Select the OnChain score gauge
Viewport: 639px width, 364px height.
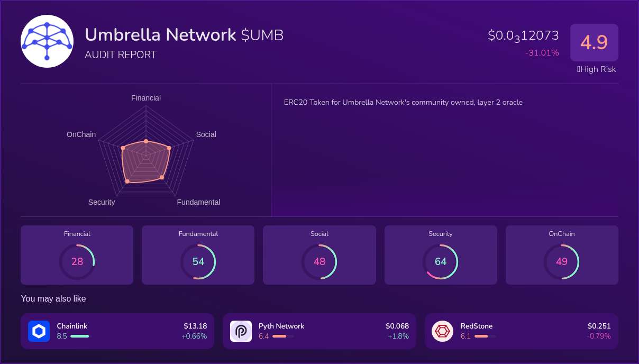562,261
